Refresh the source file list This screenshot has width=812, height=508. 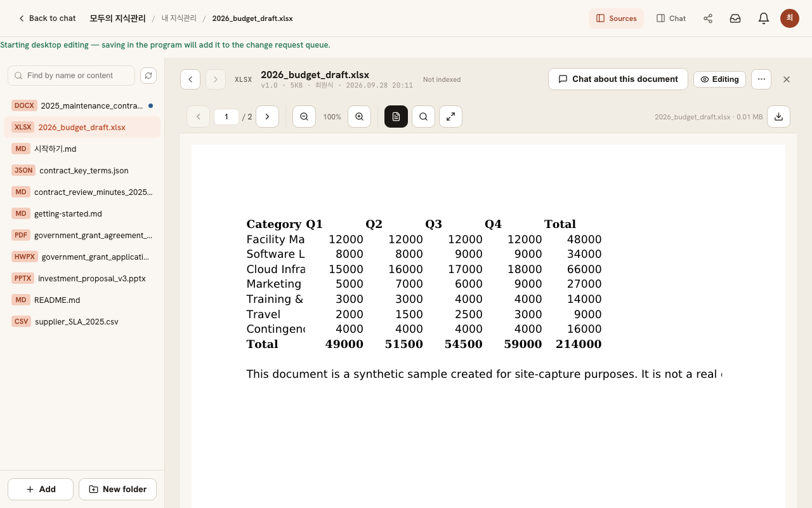tap(148, 76)
